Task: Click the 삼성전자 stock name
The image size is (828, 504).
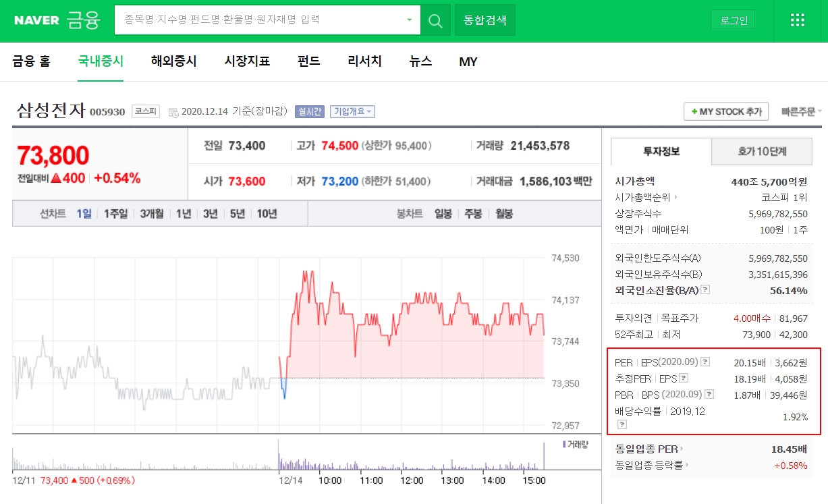Action: (51, 110)
